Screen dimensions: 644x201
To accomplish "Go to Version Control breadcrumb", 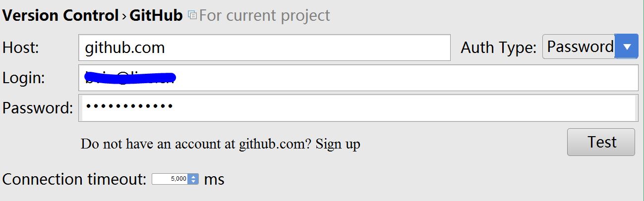I will click(x=60, y=16).
